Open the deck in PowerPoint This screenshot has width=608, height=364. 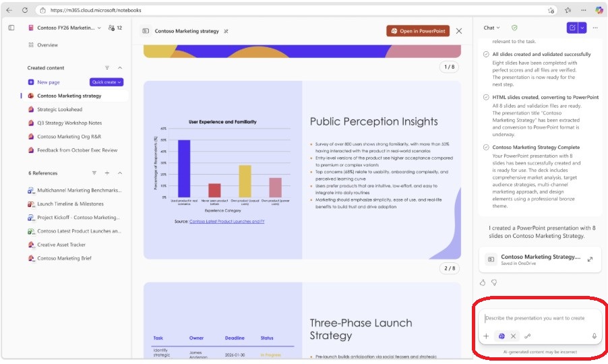tap(418, 31)
